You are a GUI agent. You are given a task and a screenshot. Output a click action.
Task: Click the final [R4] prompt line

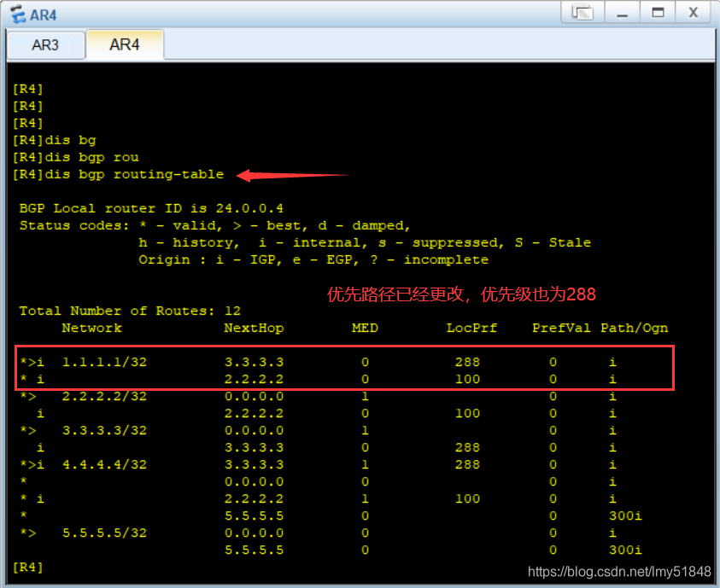(28, 568)
